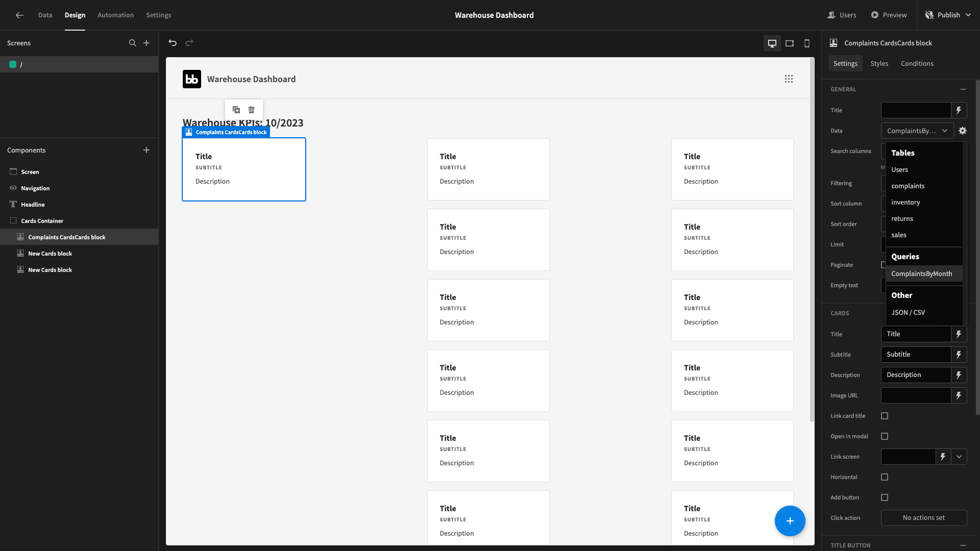Select the root screen entry
This screenshot has width=980, height=551.
click(79, 64)
